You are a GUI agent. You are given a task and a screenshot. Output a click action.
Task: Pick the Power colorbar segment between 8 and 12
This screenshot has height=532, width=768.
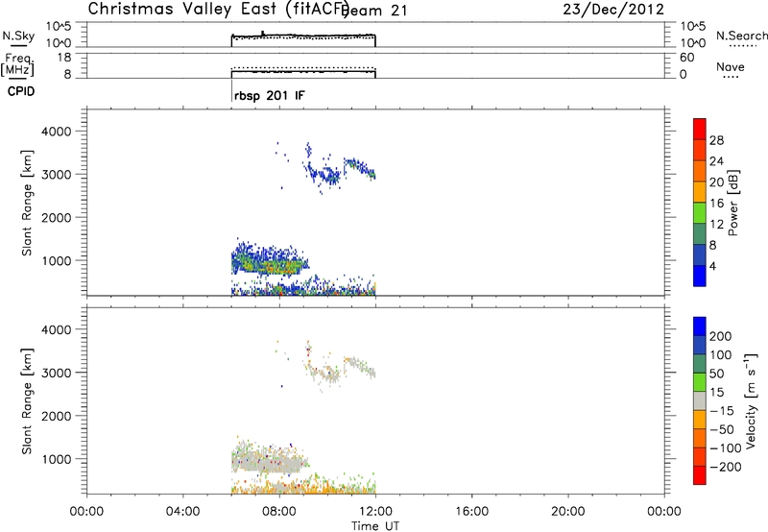point(700,234)
